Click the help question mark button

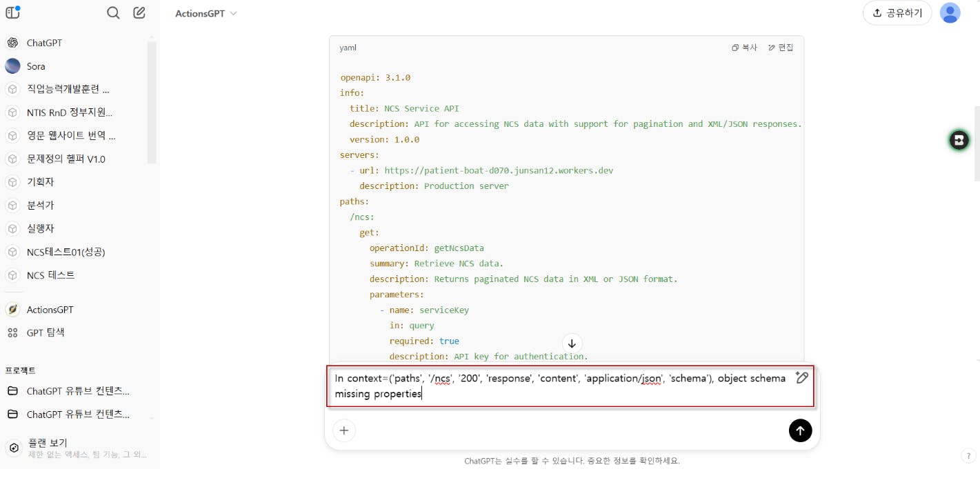(967, 455)
